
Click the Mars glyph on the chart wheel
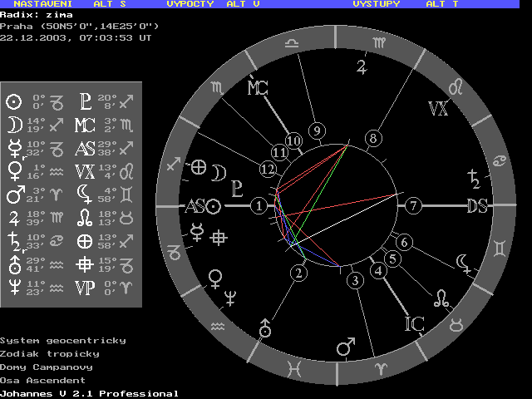[345, 346]
